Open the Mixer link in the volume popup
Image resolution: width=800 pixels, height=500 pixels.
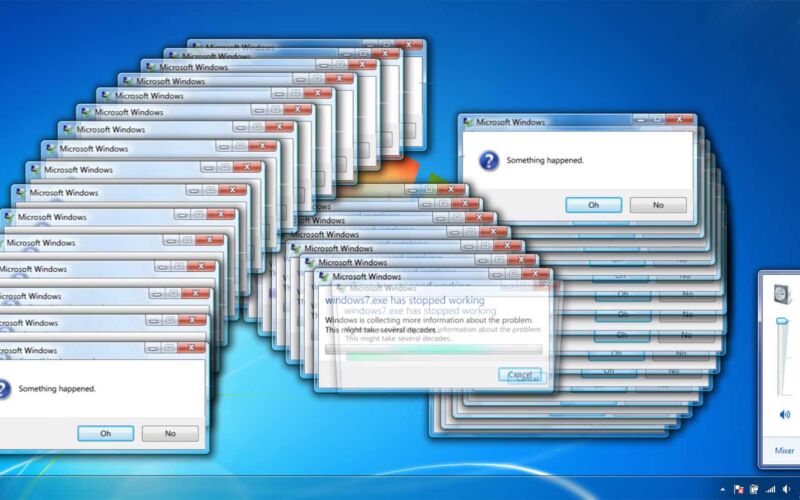pyautogui.click(x=784, y=451)
